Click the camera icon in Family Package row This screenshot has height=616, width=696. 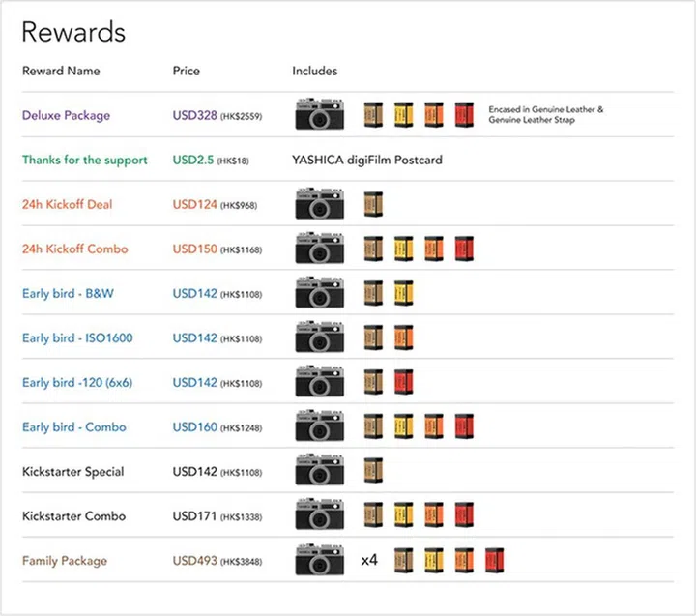click(x=321, y=560)
